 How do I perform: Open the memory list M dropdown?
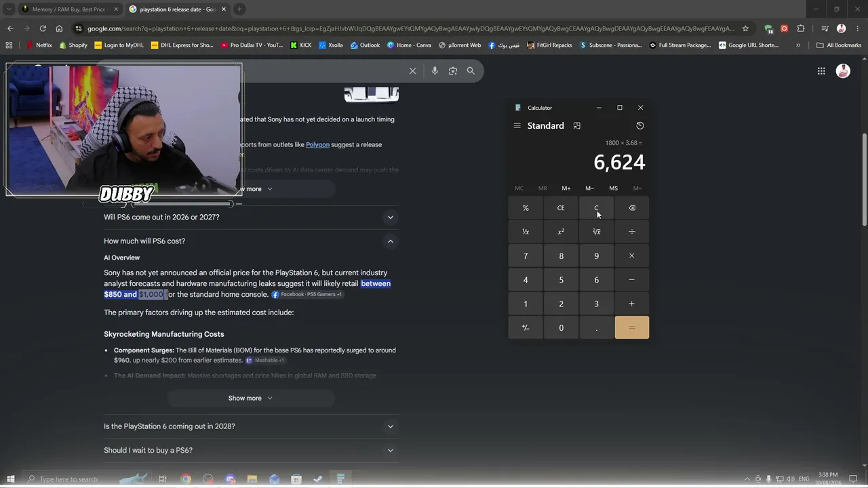click(x=637, y=188)
